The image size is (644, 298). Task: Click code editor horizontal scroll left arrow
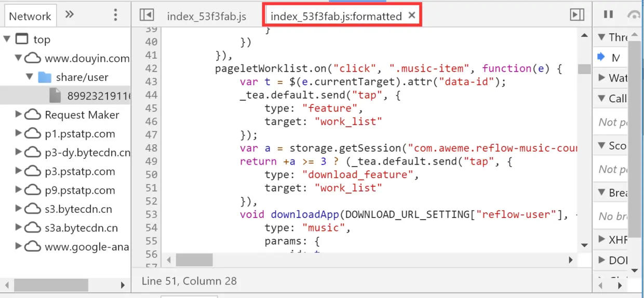tap(168, 260)
